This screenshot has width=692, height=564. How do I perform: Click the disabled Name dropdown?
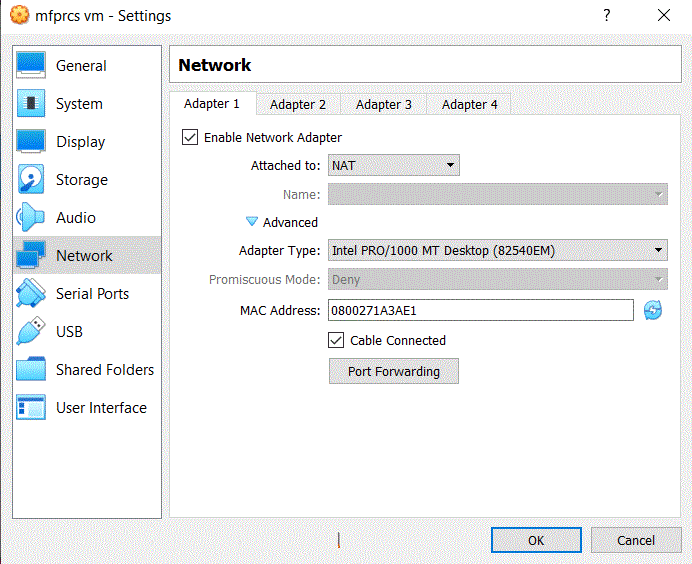coord(498,194)
